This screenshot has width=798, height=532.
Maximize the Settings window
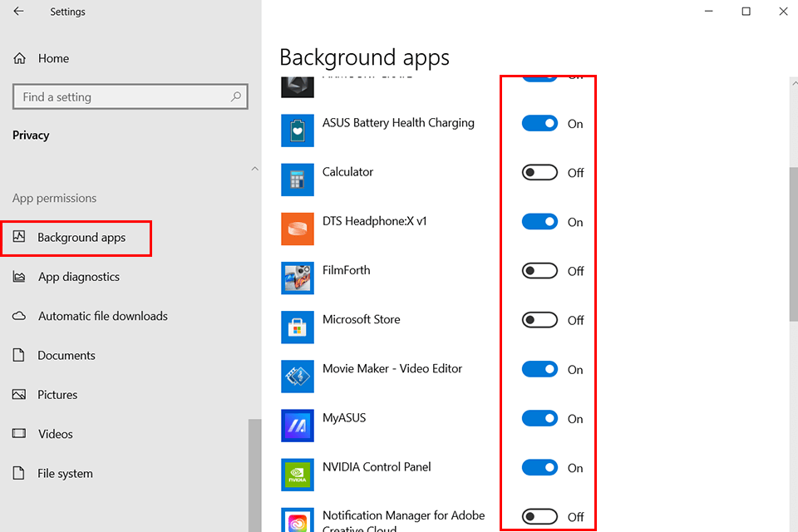746,11
